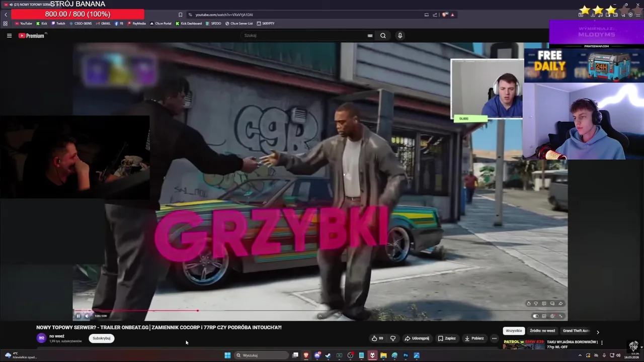This screenshot has width=644, height=362.
Task: Open the Windows Start menu
Action: [227, 355]
